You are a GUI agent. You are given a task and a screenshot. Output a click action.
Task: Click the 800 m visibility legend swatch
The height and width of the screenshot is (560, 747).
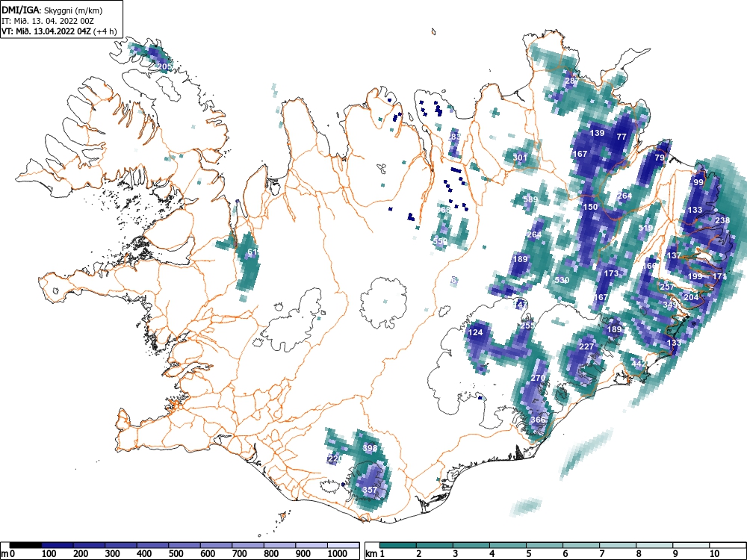click(279, 545)
